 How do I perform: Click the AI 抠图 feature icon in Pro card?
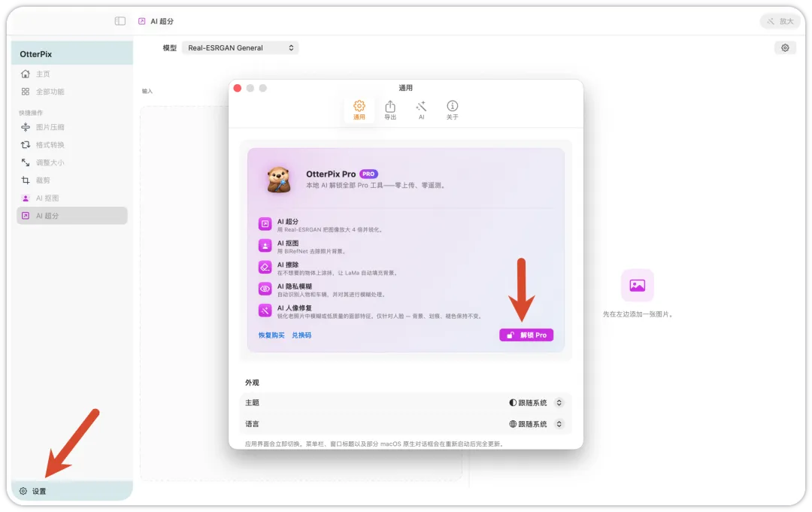(x=265, y=246)
